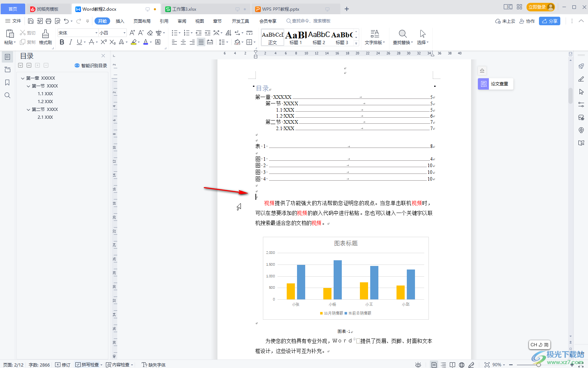
Task: Open the 文件 (File) menu
Action: point(14,21)
